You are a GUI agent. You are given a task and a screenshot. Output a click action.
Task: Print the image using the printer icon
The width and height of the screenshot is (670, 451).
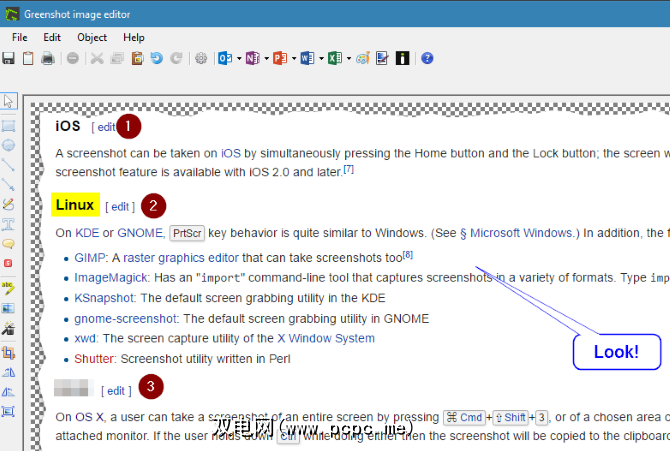click(48, 58)
